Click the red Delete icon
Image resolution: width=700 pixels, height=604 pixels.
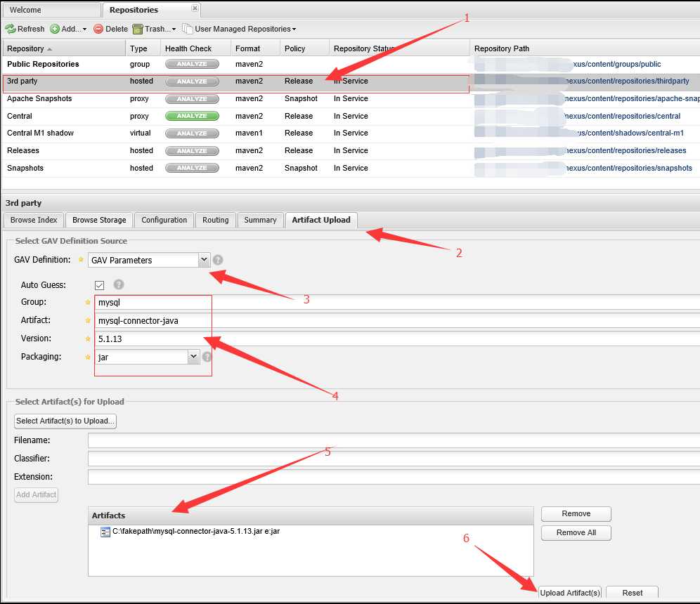(98, 29)
